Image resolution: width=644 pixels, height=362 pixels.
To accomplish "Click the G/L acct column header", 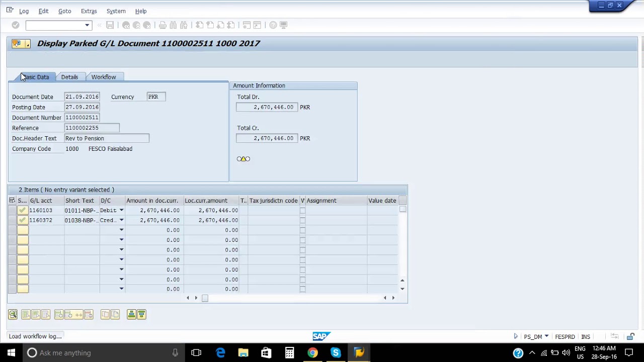I will [x=46, y=201].
